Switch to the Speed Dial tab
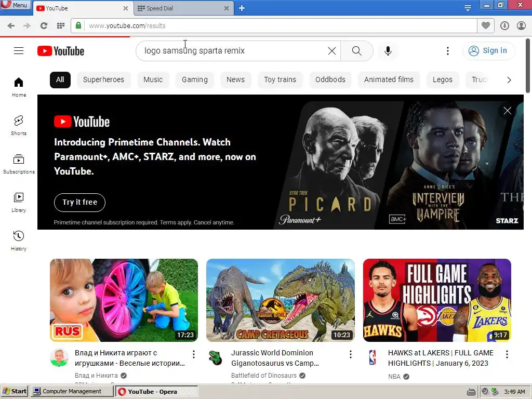 pos(180,8)
